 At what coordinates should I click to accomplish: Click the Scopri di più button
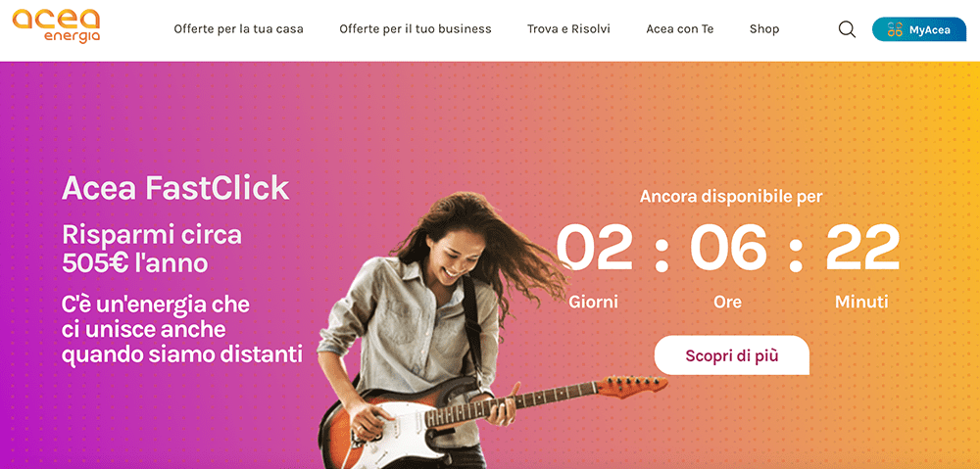pos(732,355)
